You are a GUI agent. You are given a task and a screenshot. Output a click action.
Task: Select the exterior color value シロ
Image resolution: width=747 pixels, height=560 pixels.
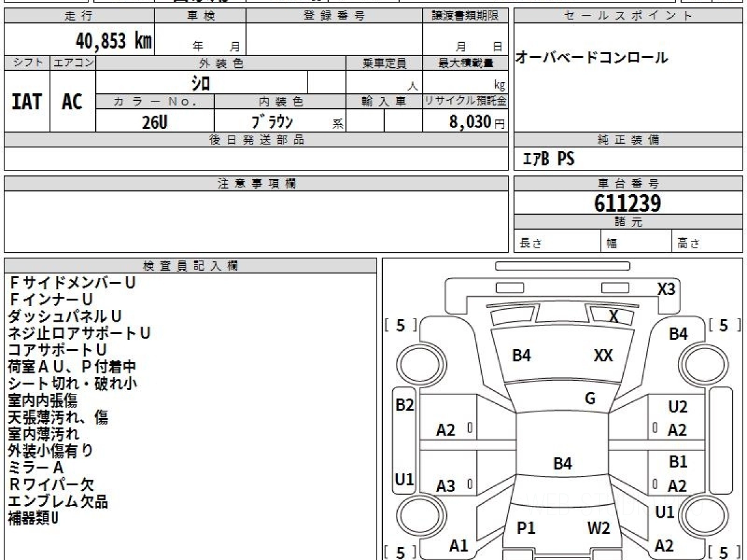201,82
